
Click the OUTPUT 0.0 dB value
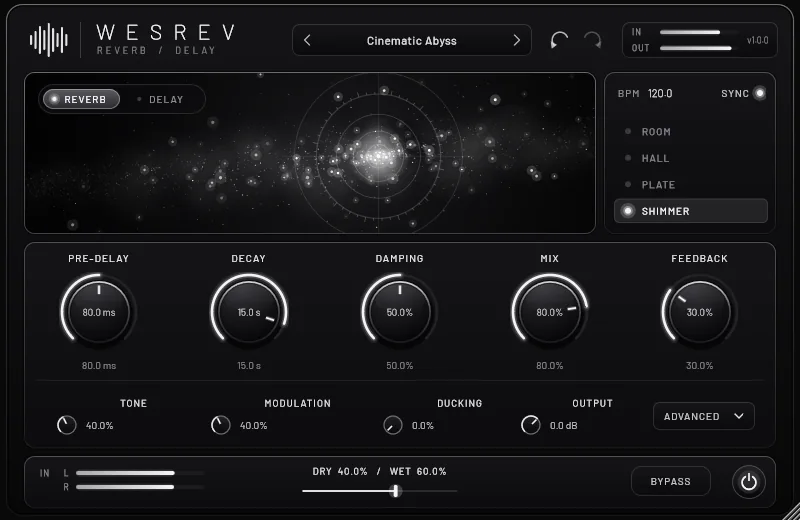click(x=563, y=426)
